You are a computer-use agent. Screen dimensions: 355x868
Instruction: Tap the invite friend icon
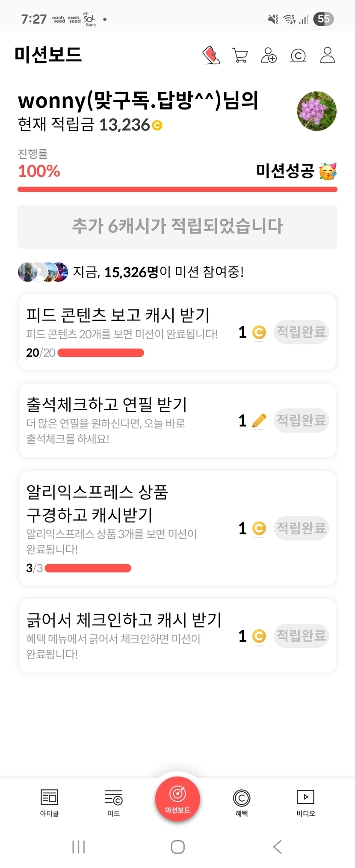(x=269, y=56)
